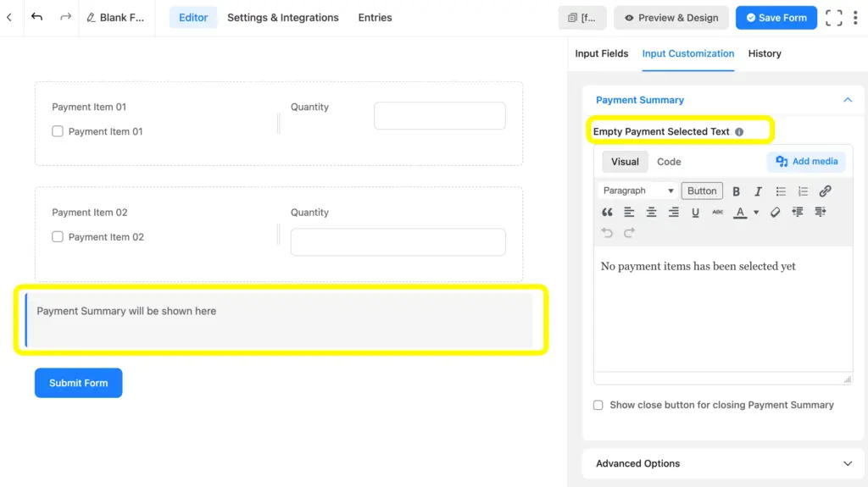Click the Payment Item 02 field label
Image resolution: width=868 pixels, height=487 pixels.
[90, 213]
